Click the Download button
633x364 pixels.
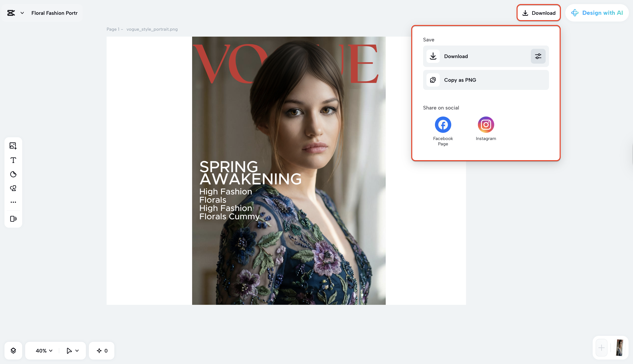click(538, 13)
